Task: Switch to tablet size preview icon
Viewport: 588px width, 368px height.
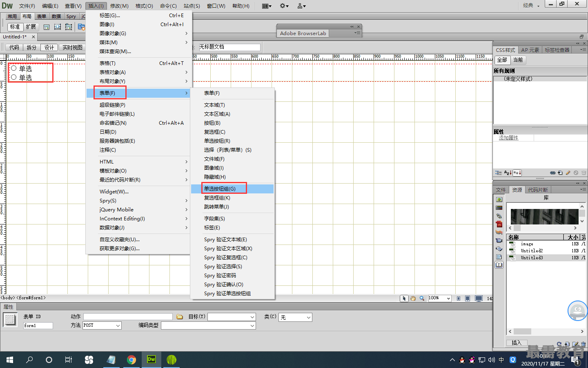Action: [468, 298]
